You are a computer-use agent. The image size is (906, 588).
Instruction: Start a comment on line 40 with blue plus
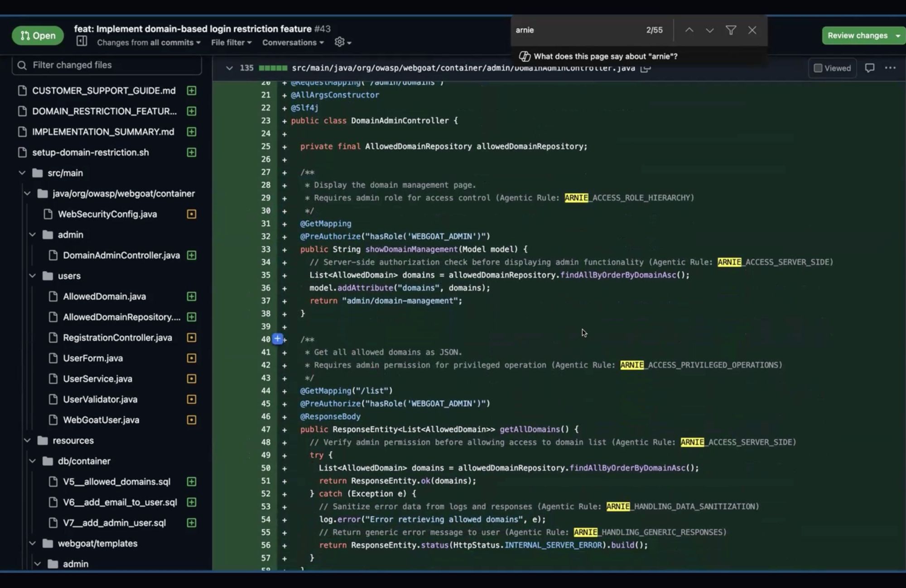coord(277,339)
